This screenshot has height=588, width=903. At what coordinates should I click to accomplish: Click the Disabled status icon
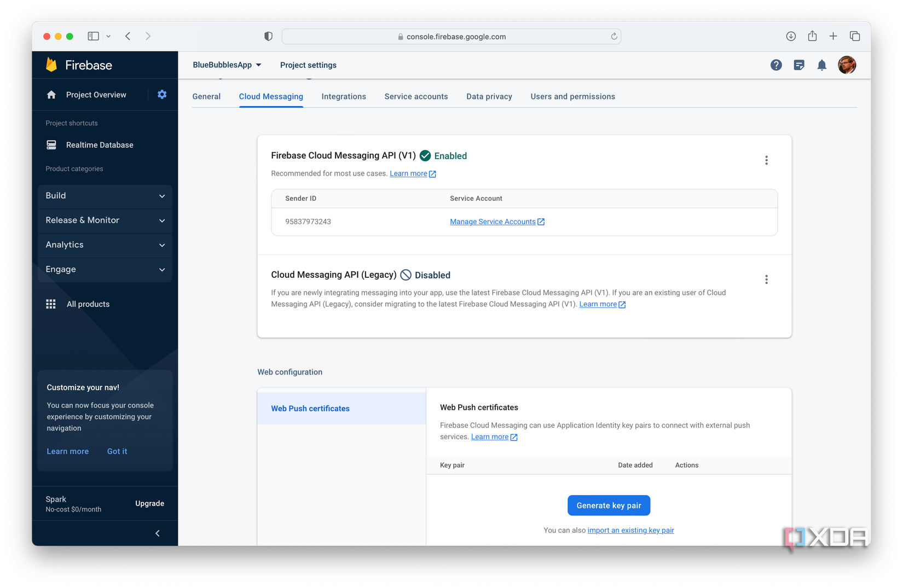(x=406, y=275)
